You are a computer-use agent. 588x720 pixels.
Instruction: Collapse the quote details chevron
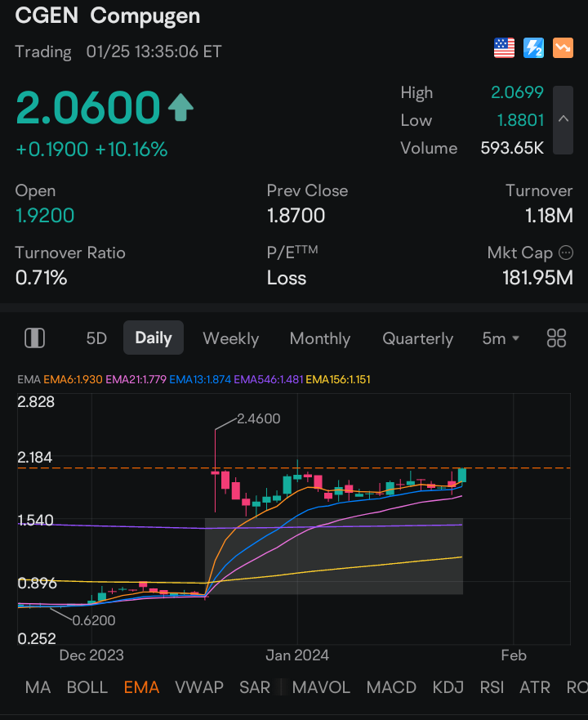tap(563, 120)
